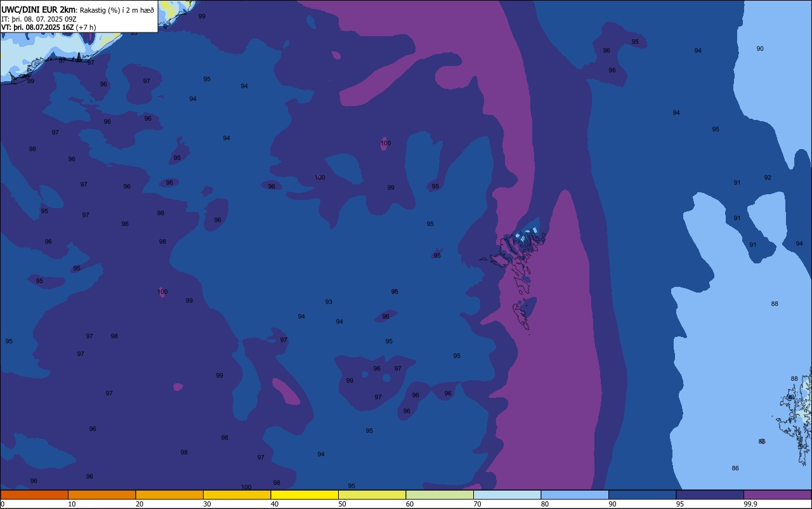This screenshot has height=509, width=812.
Task: Click the bright yellow 40–50 legend swatch
Action: (x=304, y=494)
